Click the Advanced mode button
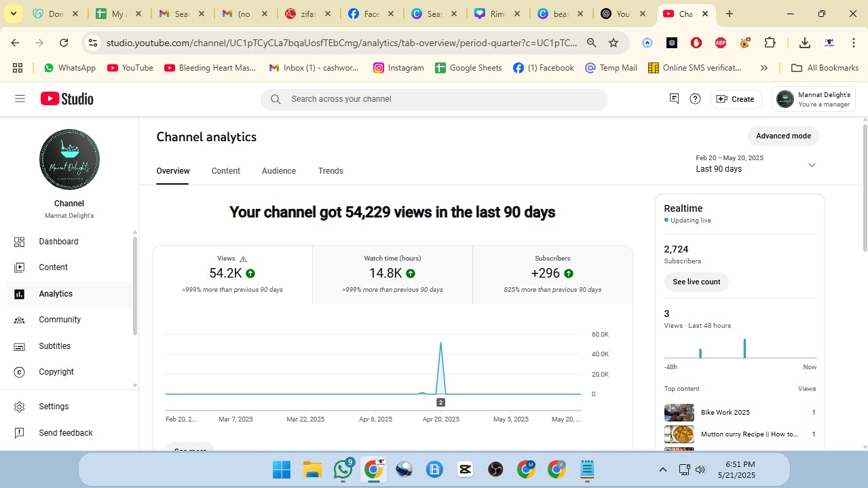This screenshot has height=488, width=868. pyautogui.click(x=783, y=136)
